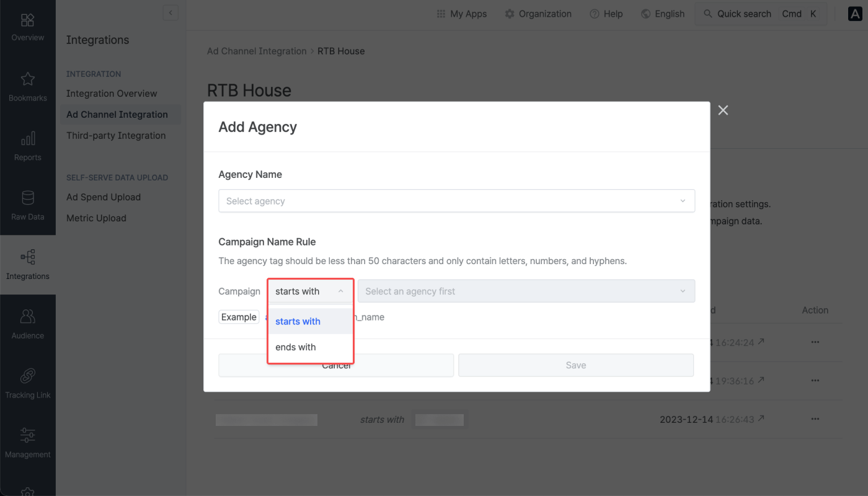Choose the 'starts with' option

[x=311, y=321]
